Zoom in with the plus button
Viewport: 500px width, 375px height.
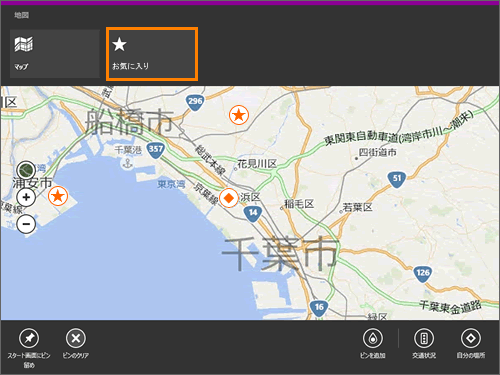coord(26,197)
